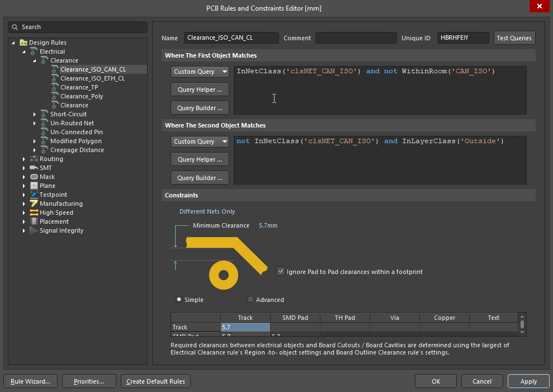The image size is (553, 392).
Task: Click inside the Comment input field
Action: [356, 37]
